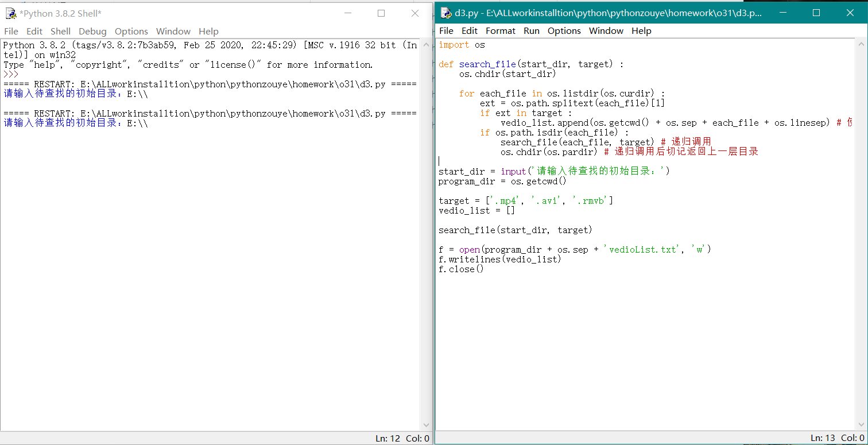Image resolution: width=868 pixels, height=445 pixels.
Task: Click the 'os.chdir(os.pardir)' line
Action: pos(629,152)
